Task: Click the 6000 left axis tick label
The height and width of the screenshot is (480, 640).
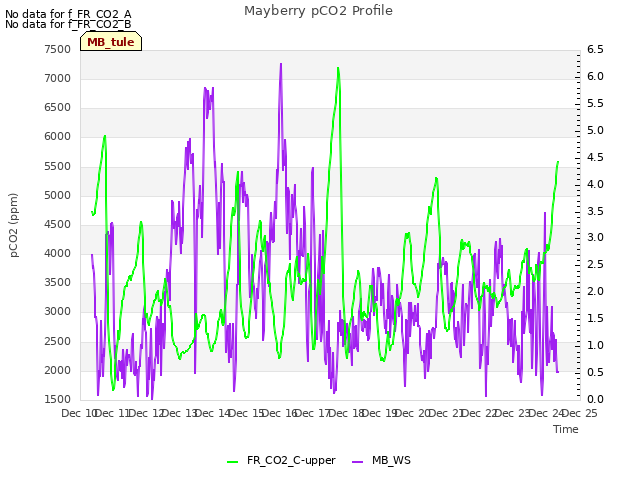Action: pyautogui.click(x=58, y=137)
